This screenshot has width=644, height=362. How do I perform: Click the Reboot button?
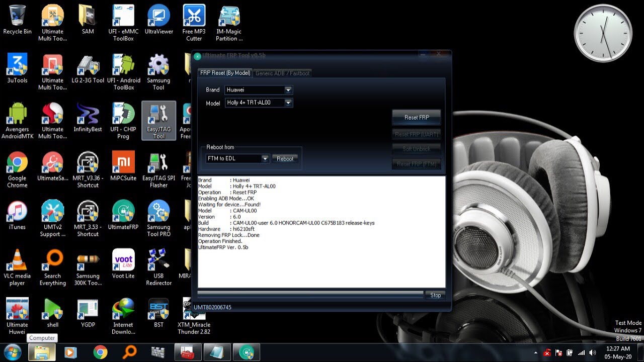tap(285, 158)
